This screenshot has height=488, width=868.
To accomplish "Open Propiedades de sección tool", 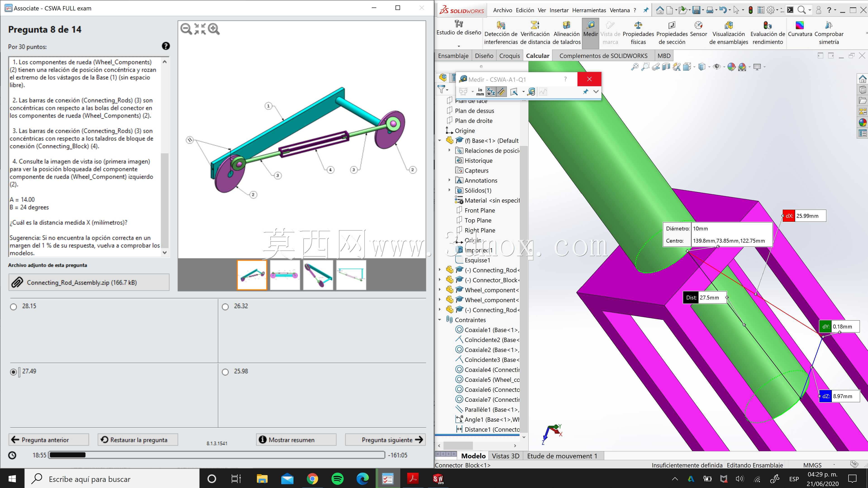I will [672, 33].
